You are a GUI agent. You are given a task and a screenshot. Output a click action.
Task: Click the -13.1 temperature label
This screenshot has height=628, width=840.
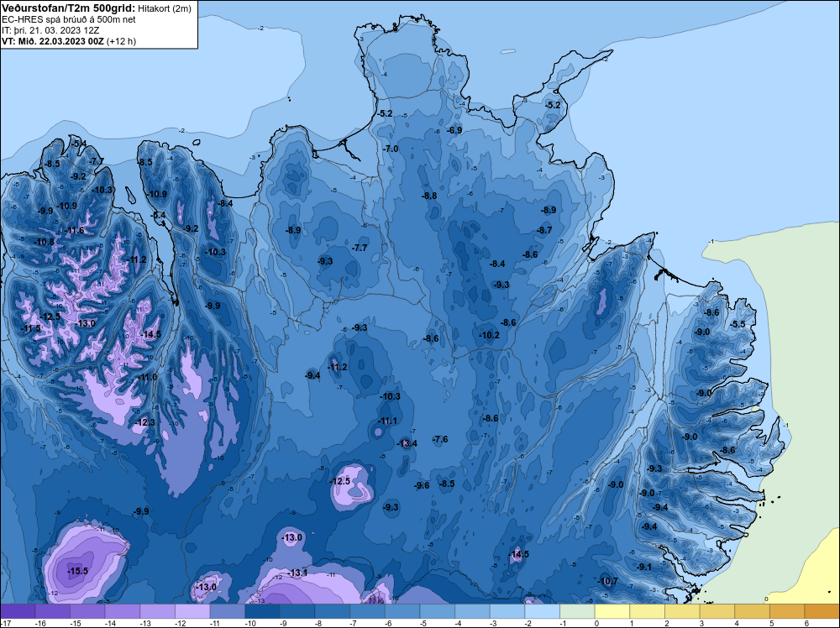coord(297,573)
